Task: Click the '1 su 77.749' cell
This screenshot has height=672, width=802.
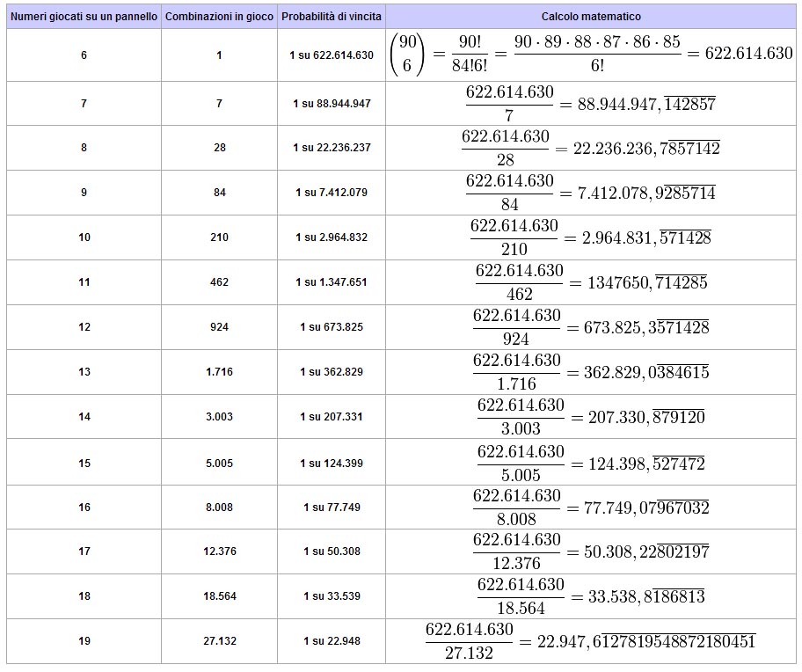Action: 332,508
